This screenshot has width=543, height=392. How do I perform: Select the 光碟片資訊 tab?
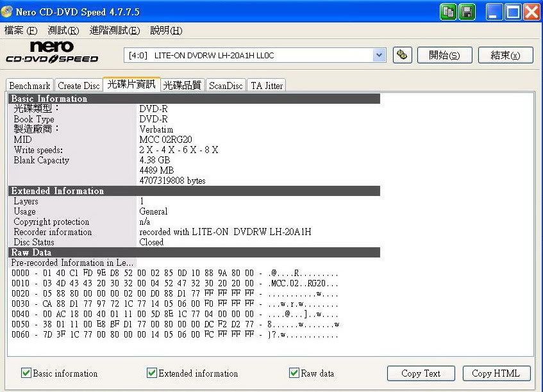[x=131, y=84]
